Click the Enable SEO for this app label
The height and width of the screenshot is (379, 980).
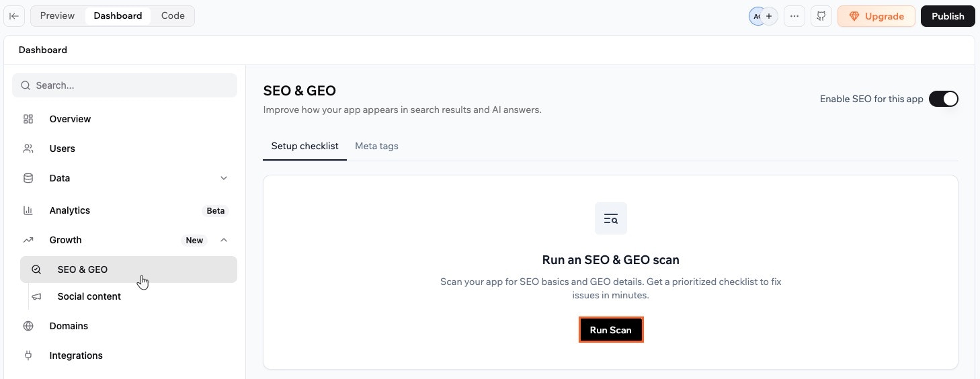click(x=871, y=99)
